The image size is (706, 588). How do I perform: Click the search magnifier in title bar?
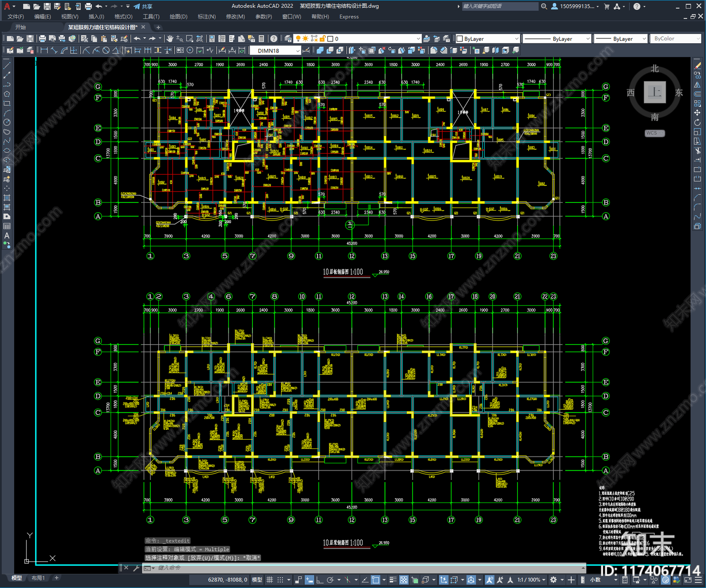click(x=544, y=6)
